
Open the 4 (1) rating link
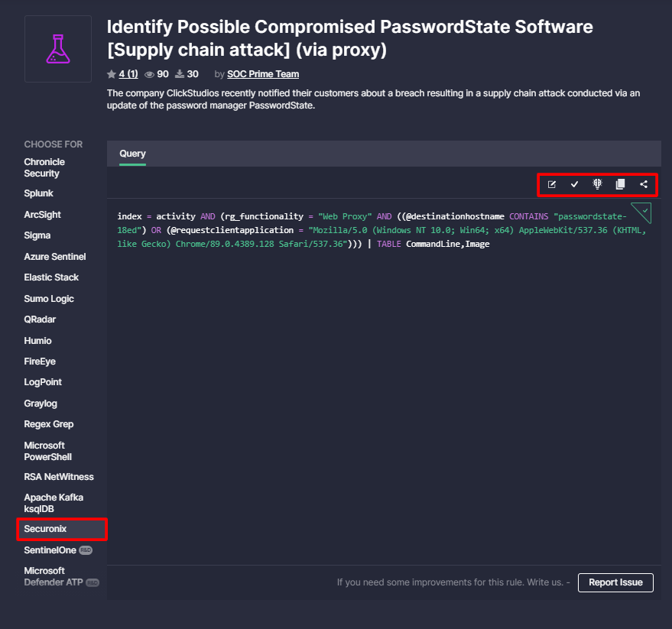coord(128,74)
